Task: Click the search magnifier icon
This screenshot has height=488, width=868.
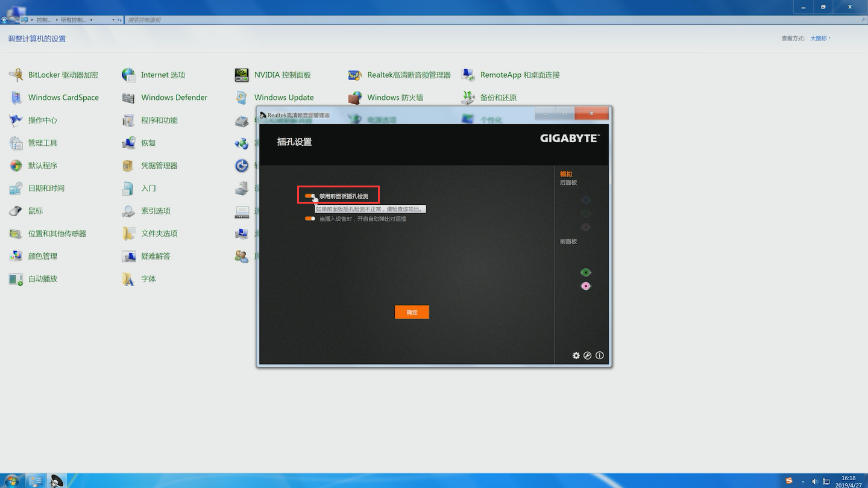Action: [x=863, y=20]
